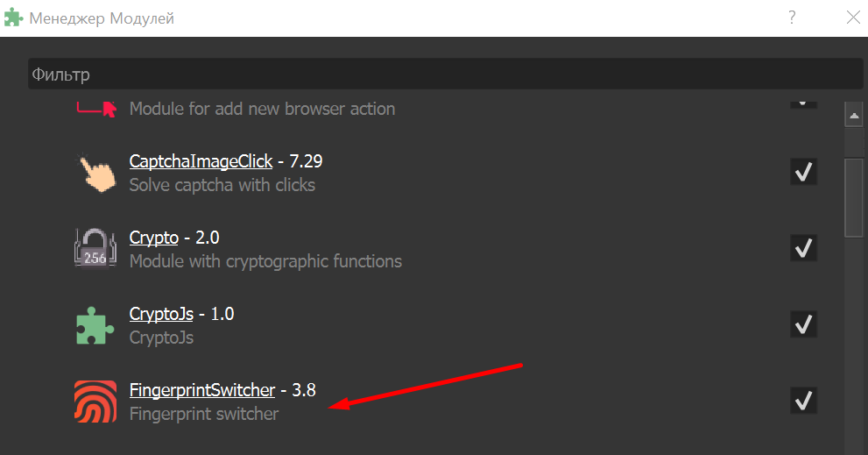This screenshot has height=455, width=868.
Task: Click the CaptchaImageClick hand icon
Action: click(95, 173)
